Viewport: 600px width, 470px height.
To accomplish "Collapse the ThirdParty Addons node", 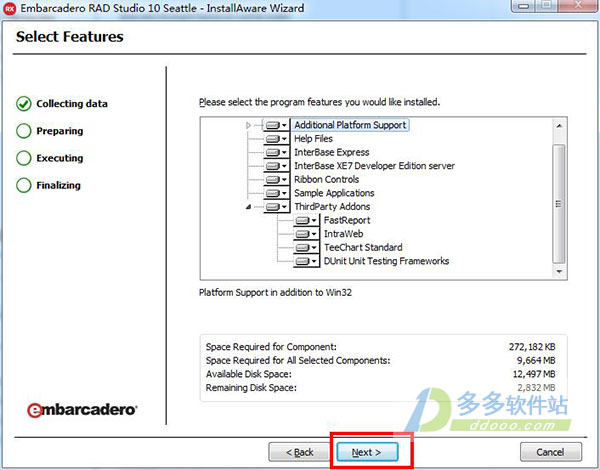I will coord(248,207).
